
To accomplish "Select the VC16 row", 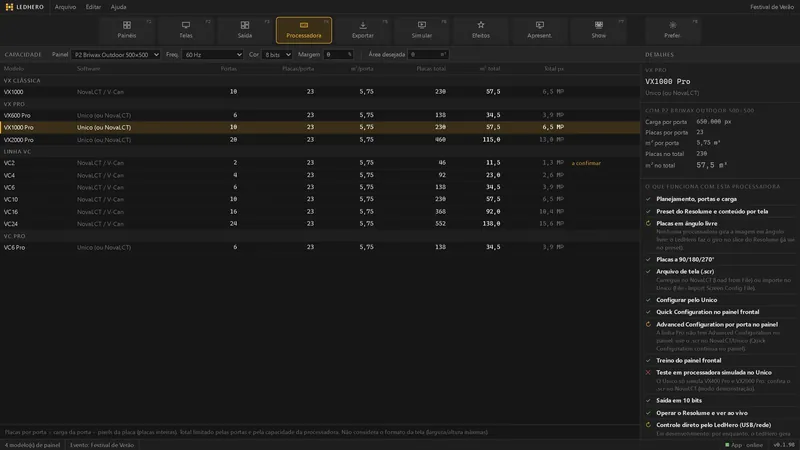I will point(320,212).
